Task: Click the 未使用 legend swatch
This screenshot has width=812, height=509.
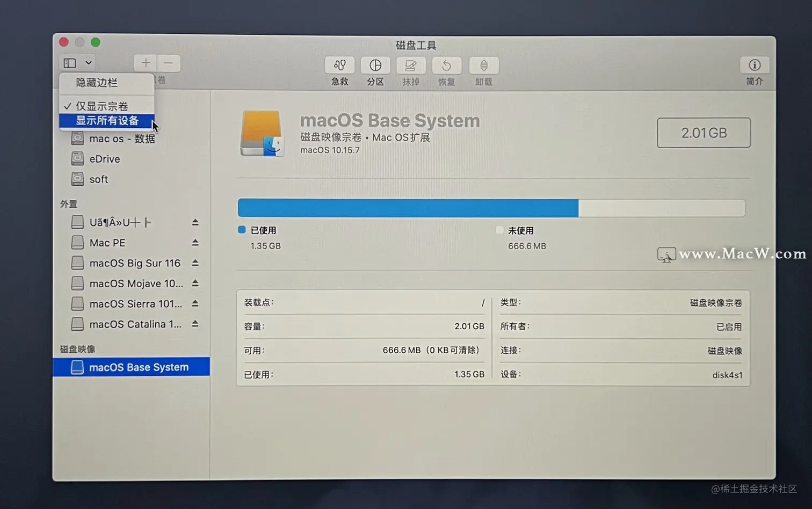Action: point(499,230)
